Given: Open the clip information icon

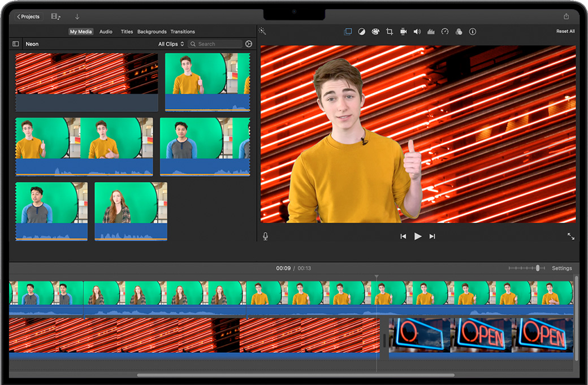Looking at the screenshot, I should point(473,32).
